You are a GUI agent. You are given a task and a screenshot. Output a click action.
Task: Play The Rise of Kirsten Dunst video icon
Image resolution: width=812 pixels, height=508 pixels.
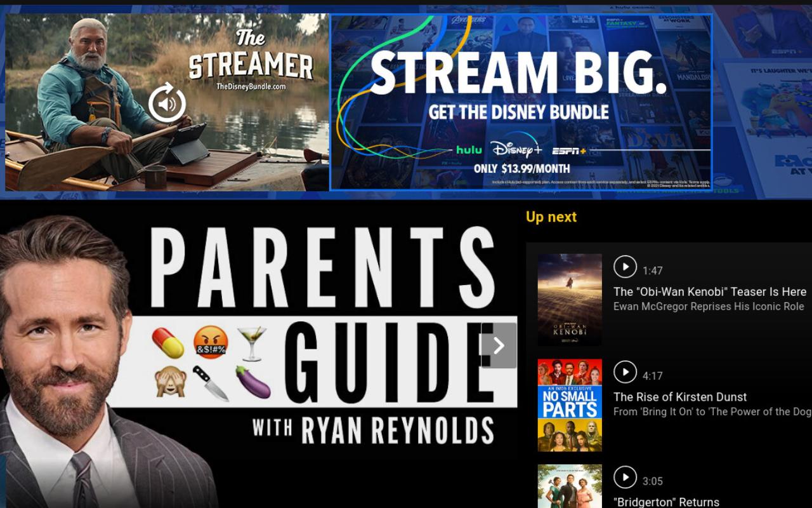coord(625,371)
